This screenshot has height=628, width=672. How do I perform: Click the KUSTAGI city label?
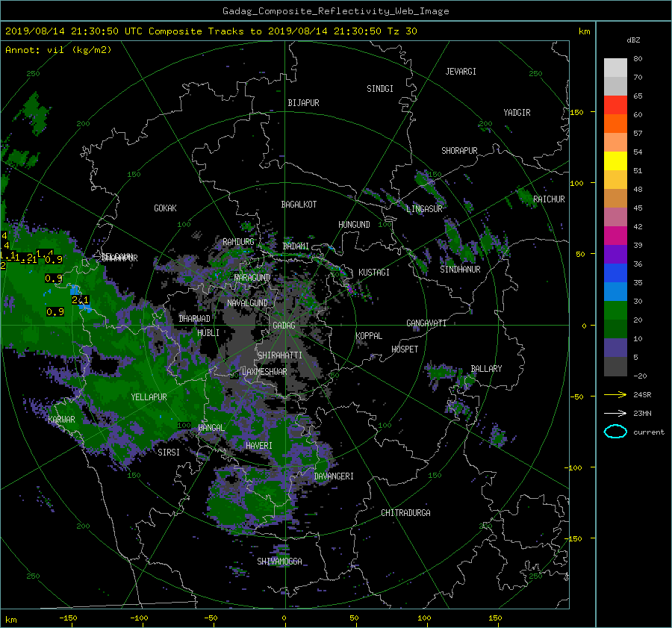point(374,273)
